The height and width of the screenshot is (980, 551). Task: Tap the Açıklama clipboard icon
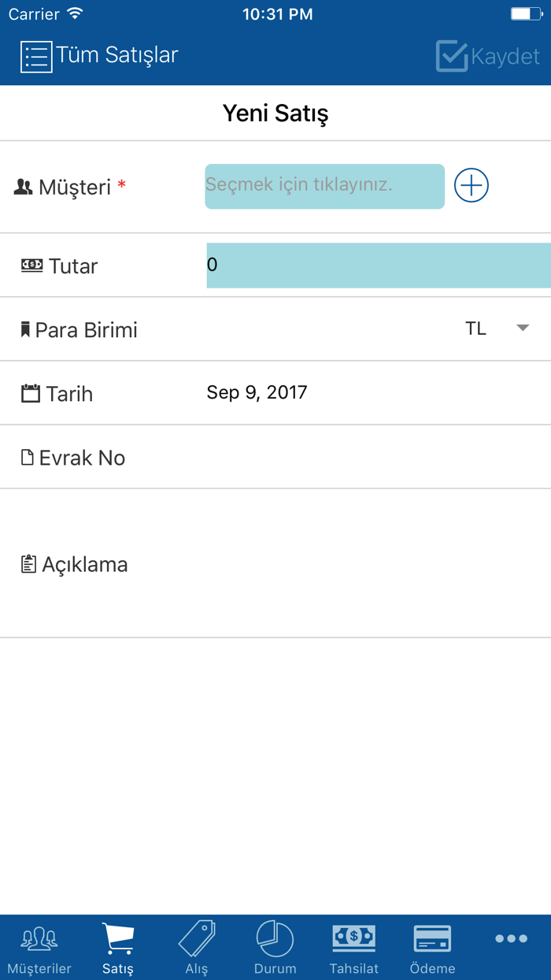click(26, 563)
